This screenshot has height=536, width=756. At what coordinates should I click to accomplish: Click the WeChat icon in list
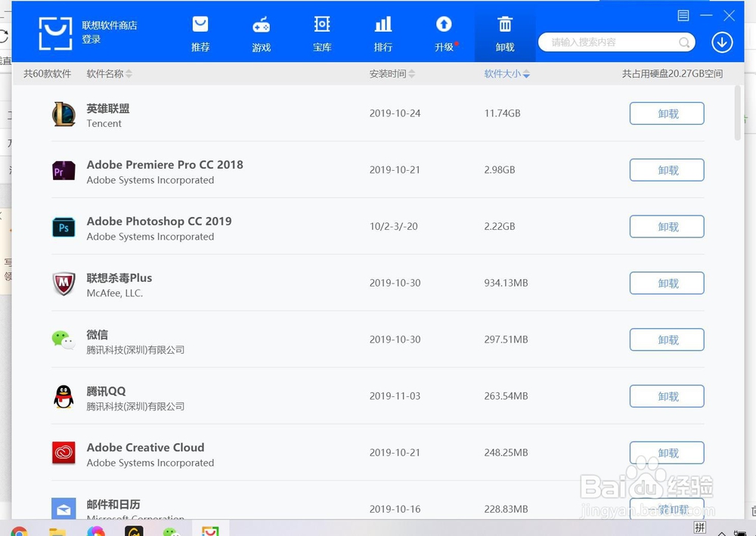point(64,340)
